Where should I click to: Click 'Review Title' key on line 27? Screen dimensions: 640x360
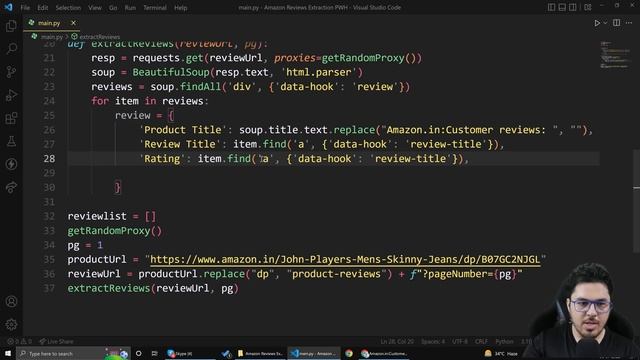click(180, 144)
